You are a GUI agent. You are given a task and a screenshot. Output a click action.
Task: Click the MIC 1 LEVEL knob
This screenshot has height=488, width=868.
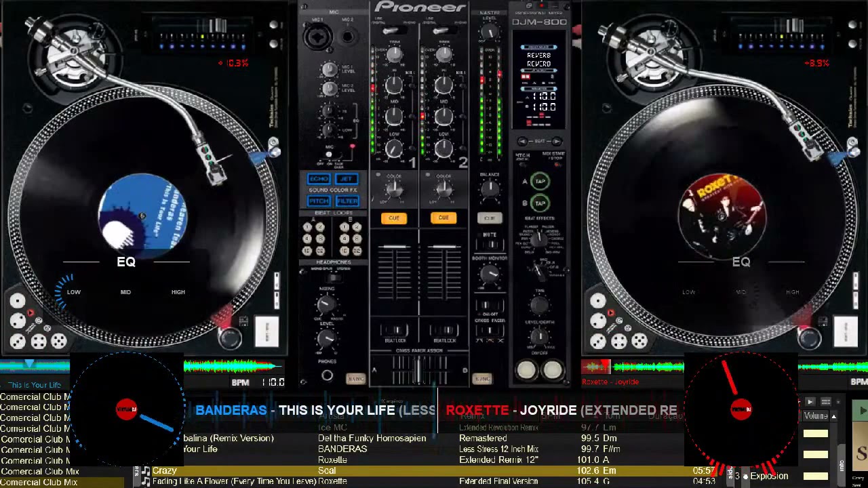click(x=330, y=69)
